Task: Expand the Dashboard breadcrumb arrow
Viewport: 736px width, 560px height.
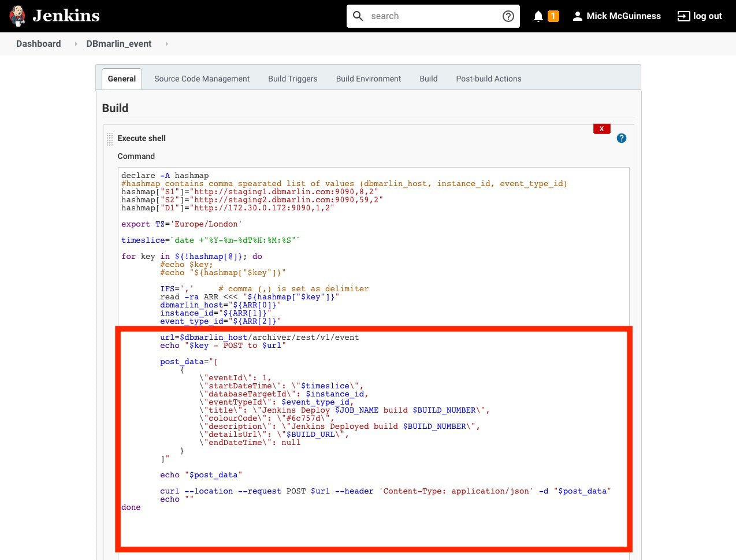Action: coord(76,44)
